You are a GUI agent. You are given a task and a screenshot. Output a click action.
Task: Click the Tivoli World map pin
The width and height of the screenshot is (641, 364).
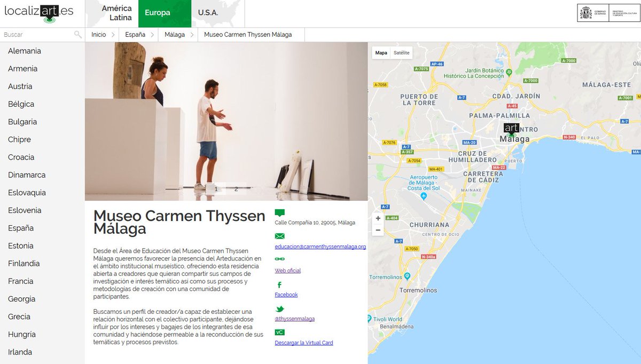(370, 319)
